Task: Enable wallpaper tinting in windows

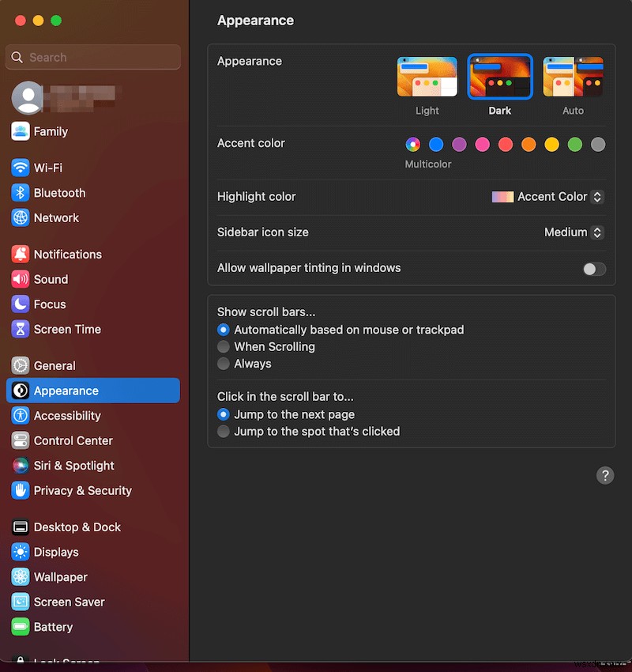Action: pyautogui.click(x=593, y=269)
